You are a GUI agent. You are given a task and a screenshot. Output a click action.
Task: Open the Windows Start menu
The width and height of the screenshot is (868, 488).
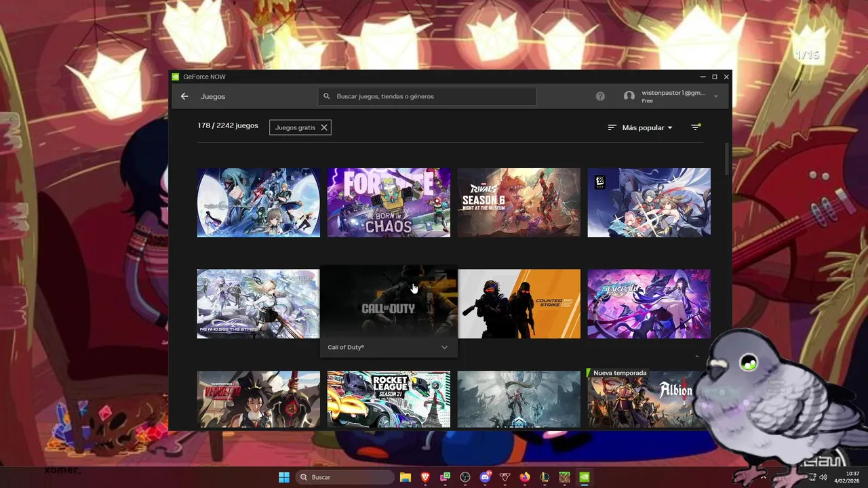(284, 477)
